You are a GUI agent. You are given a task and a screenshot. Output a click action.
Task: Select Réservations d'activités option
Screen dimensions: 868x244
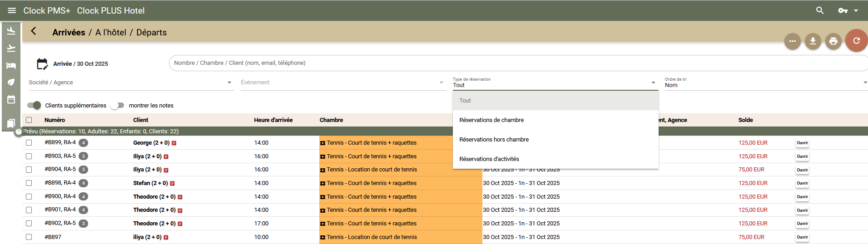tap(556, 159)
